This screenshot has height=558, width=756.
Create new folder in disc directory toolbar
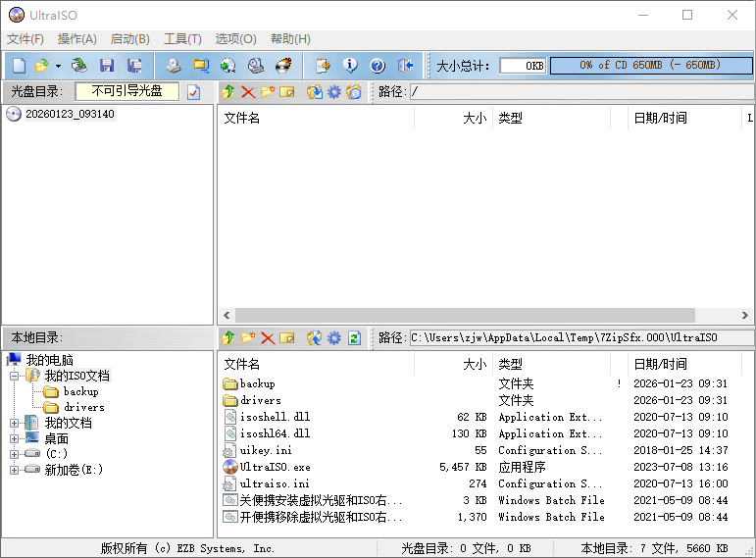click(268, 91)
